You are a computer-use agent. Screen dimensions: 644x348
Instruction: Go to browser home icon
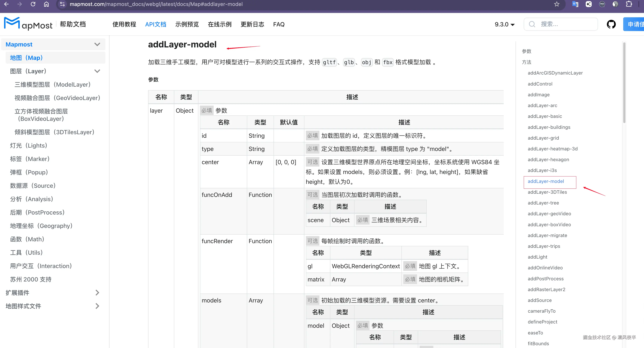tap(46, 4)
